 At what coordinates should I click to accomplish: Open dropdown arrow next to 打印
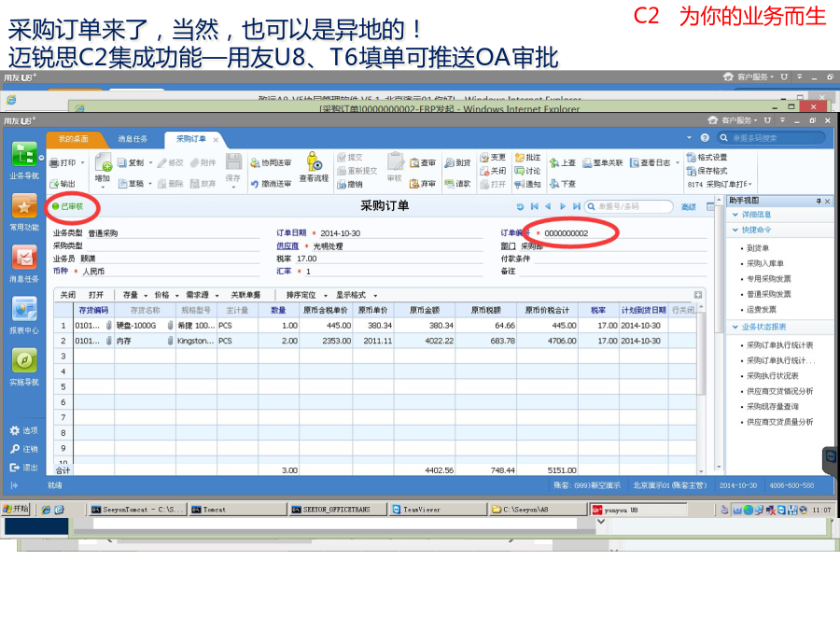coord(82,162)
